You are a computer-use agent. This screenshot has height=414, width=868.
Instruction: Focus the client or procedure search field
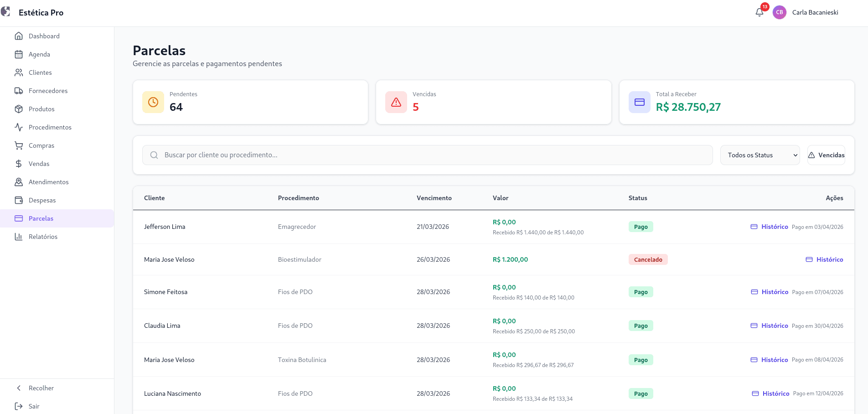428,155
